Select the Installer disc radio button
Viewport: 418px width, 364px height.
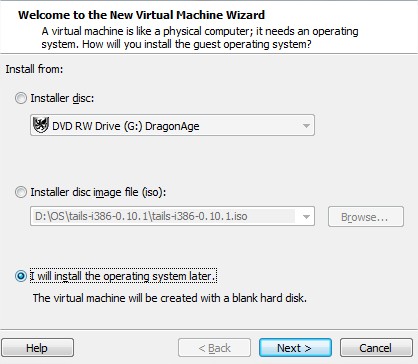pyautogui.click(x=21, y=98)
